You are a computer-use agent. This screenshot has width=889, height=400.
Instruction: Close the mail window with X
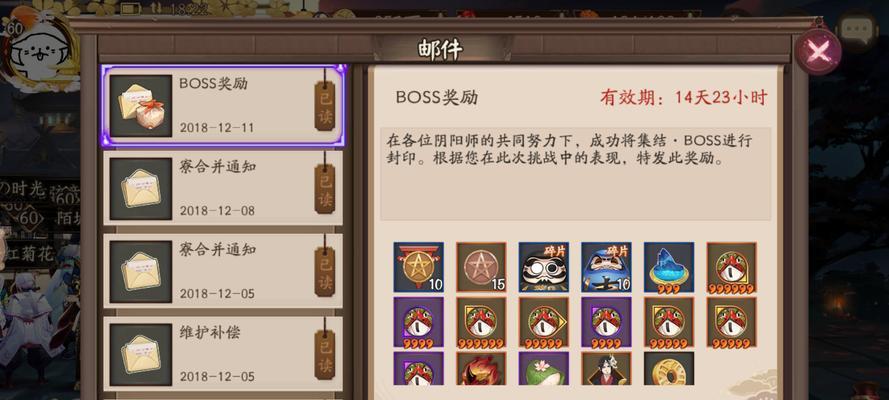[x=817, y=53]
